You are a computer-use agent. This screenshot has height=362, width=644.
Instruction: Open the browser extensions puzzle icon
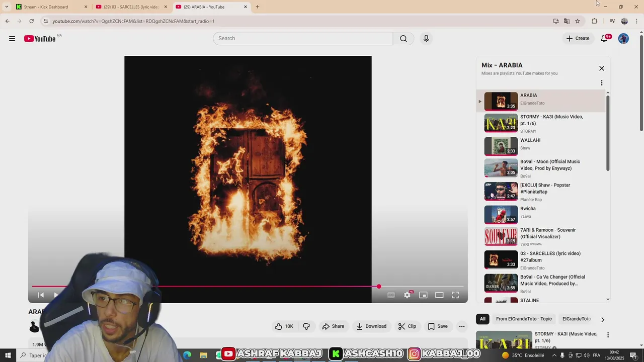coord(594,21)
